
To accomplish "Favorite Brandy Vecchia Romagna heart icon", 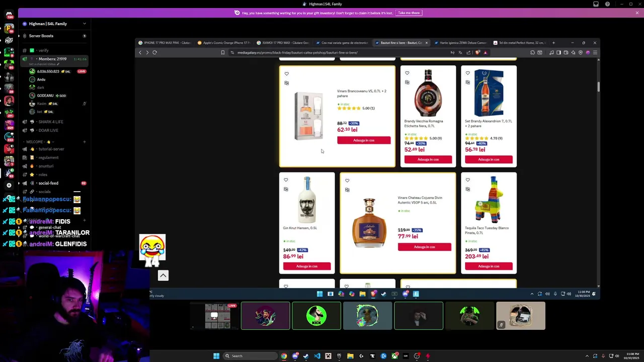I will pos(407,73).
